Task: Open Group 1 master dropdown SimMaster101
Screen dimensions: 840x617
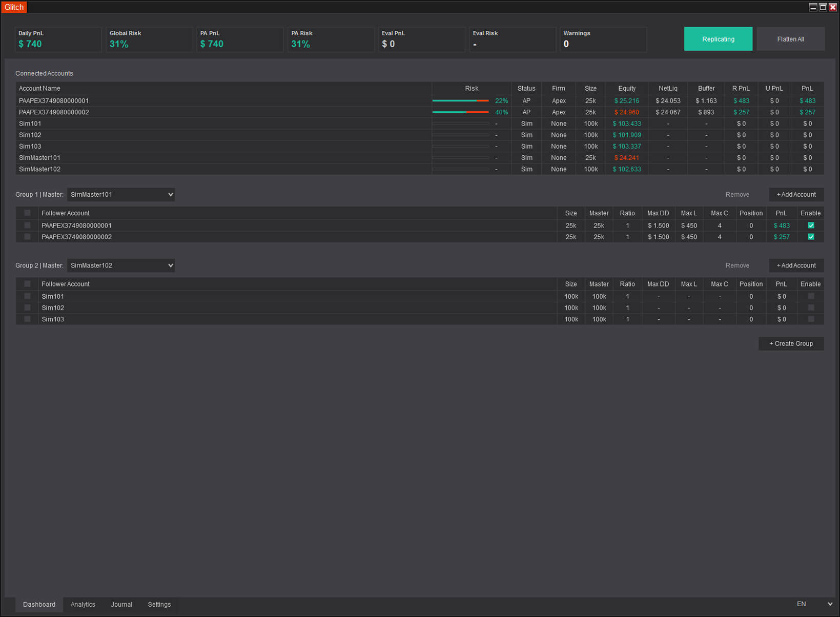Action: 121,195
